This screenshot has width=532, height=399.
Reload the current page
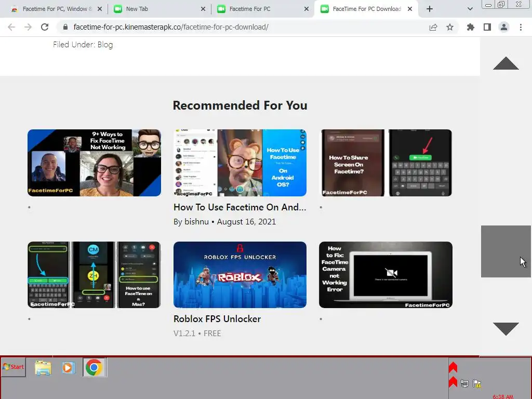click(x=45, y=27)
